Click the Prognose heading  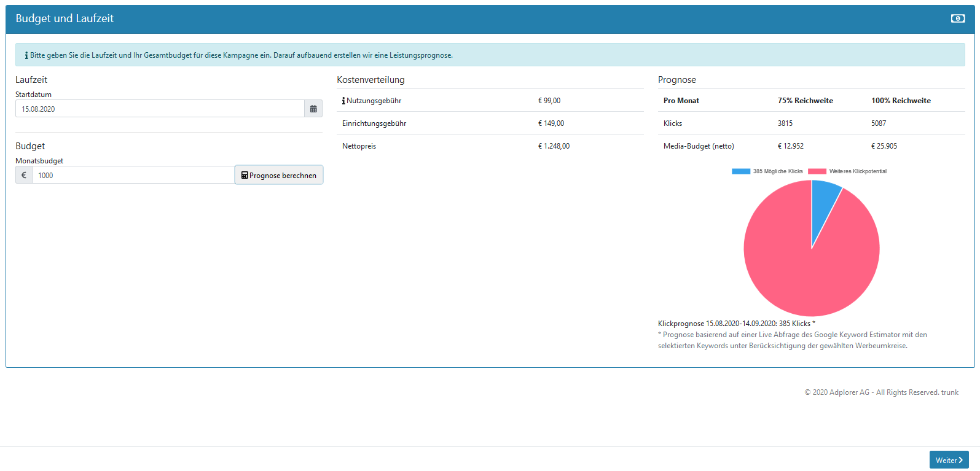pyautogui.click(x=677, y=80)
